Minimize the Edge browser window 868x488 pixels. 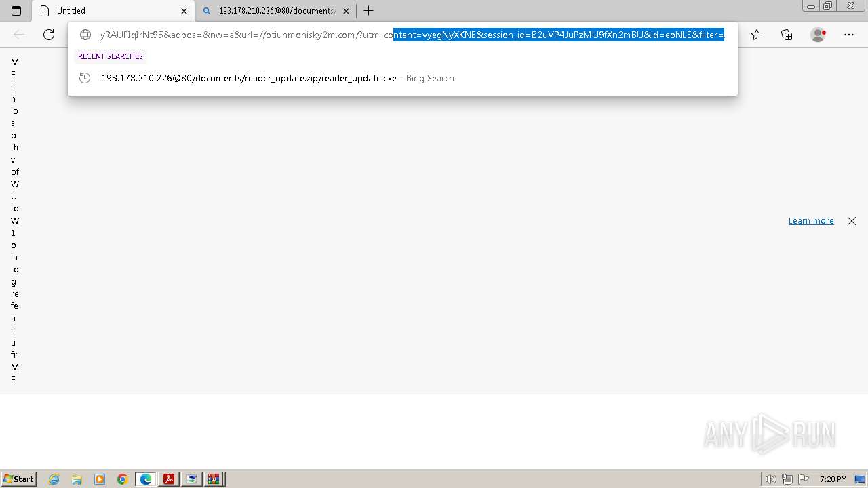coord(811,6)
